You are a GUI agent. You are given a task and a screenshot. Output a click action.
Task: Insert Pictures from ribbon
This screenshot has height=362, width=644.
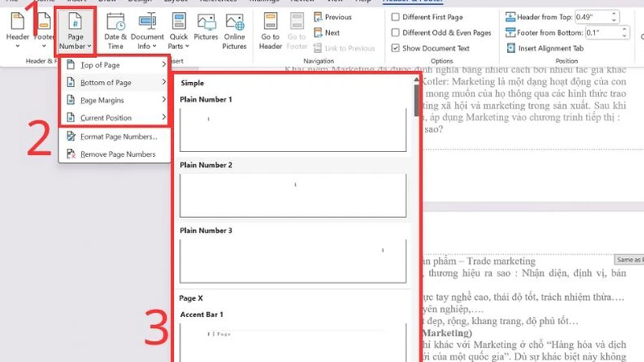pyautogui.click(x=206, y=27)
